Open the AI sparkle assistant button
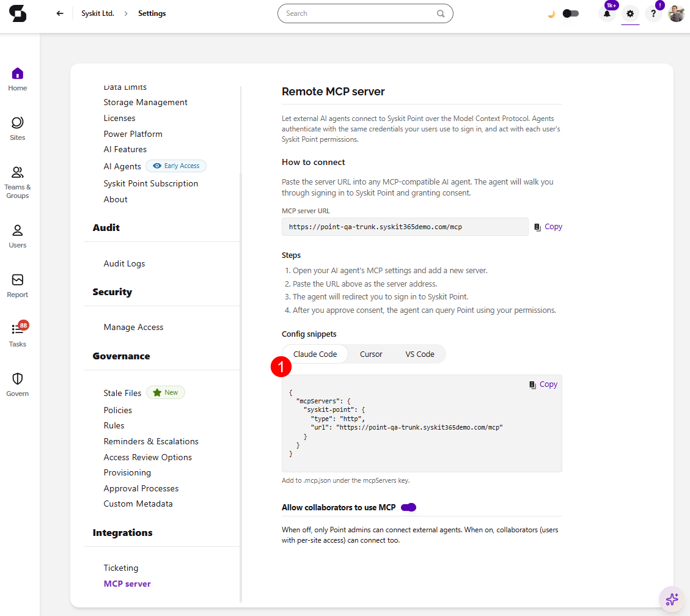The image size is (690, 616). pyautogui.click(x=672, y=599)
